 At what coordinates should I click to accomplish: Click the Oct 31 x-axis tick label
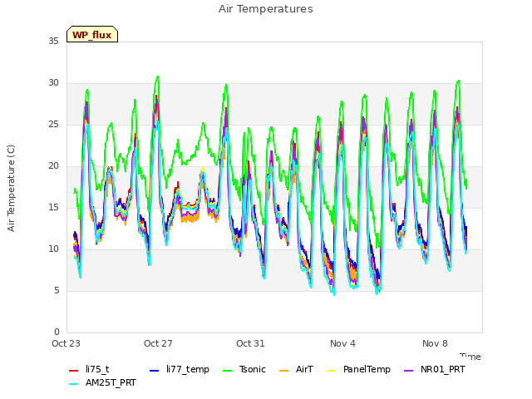250,343
